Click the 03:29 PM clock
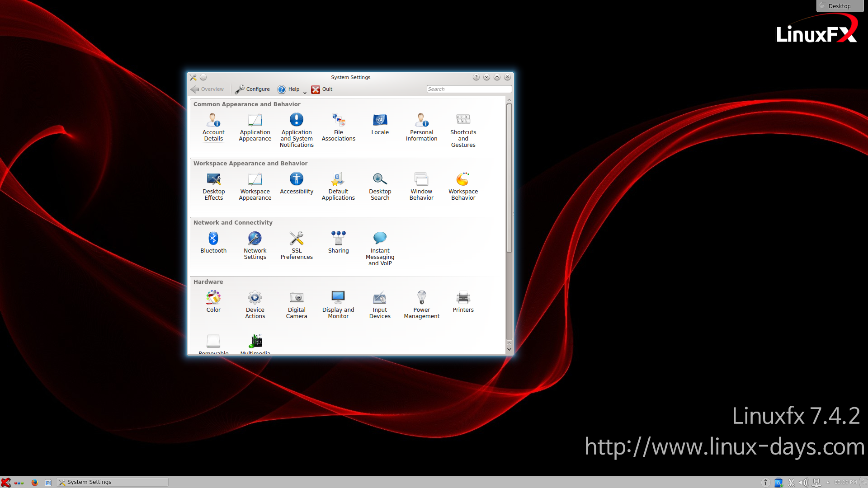The height and width of the screenshot is (488, 868). [845, 482]
